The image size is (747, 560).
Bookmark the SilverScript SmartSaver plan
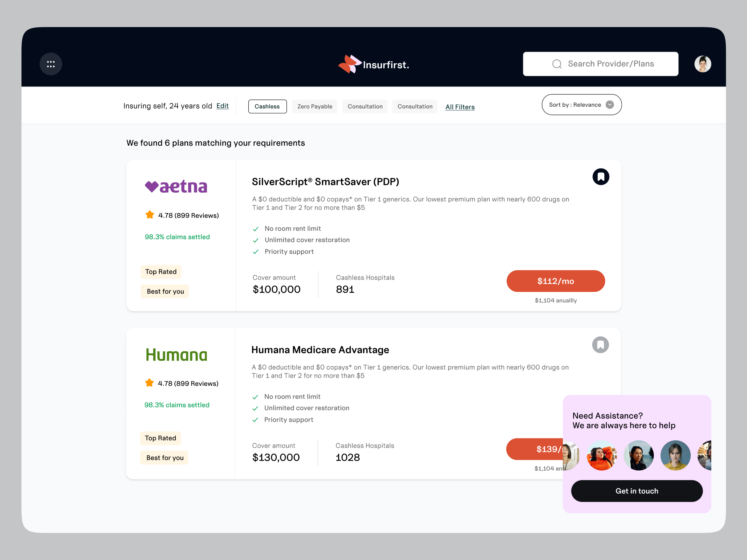601,177
